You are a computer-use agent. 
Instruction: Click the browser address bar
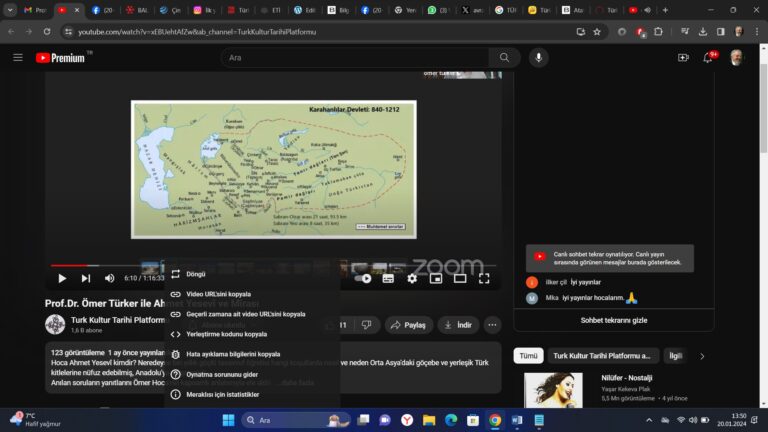(323, 32)
